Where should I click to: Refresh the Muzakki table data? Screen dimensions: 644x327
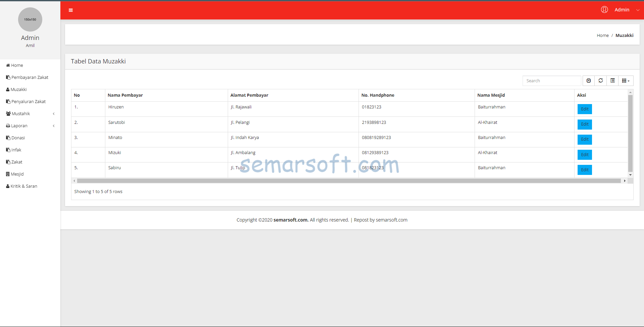pyautogui.click(x=601, y=81)
